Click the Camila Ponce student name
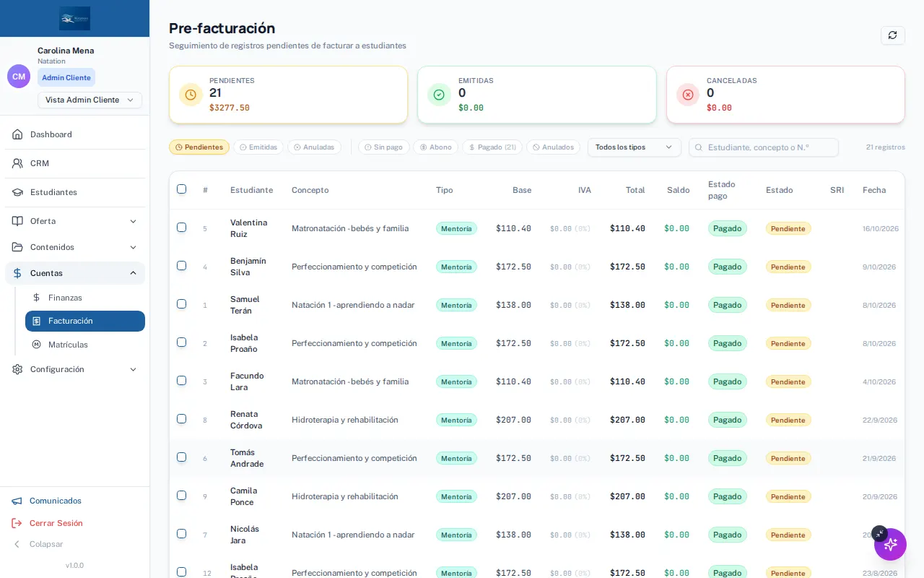 [244, 496]
